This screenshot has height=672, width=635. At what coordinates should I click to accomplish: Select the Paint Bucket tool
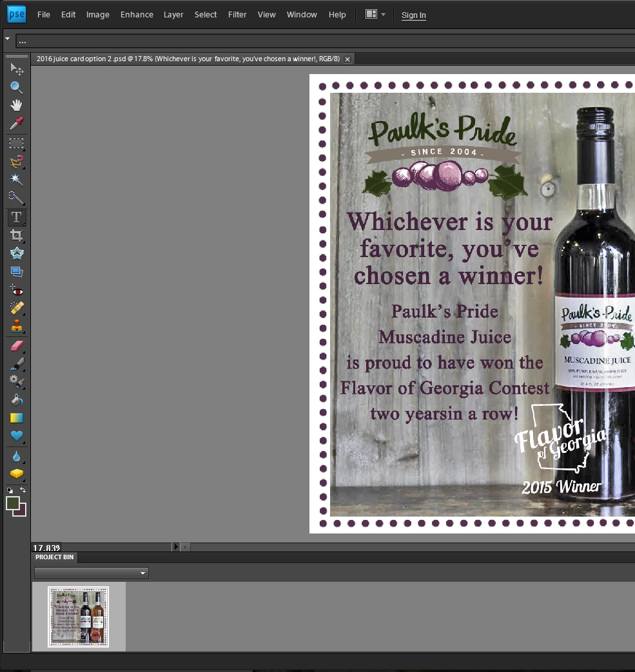point(16,400)
